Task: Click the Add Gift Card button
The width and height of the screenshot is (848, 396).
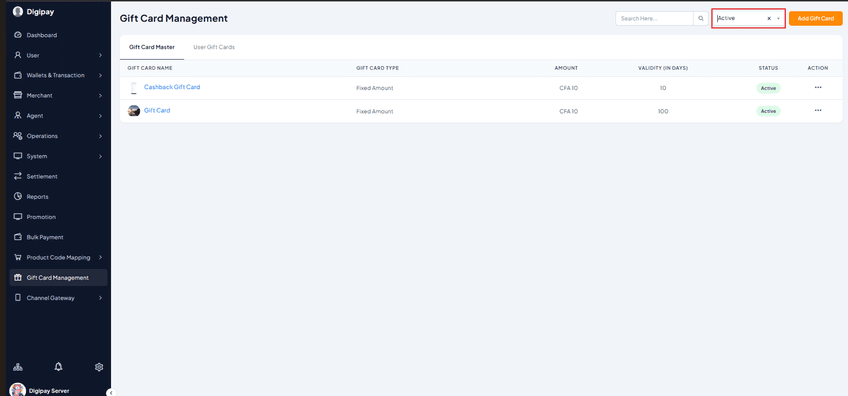Action: coord(816,18)
